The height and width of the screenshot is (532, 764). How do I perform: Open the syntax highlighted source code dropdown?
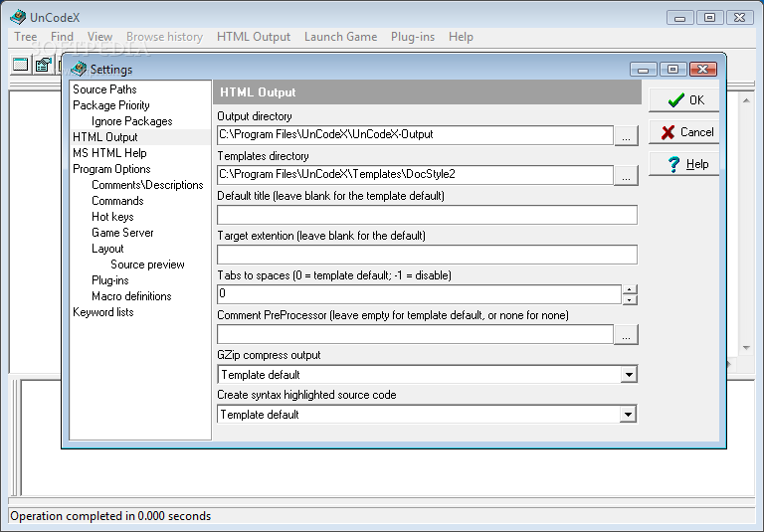[629, 415]
